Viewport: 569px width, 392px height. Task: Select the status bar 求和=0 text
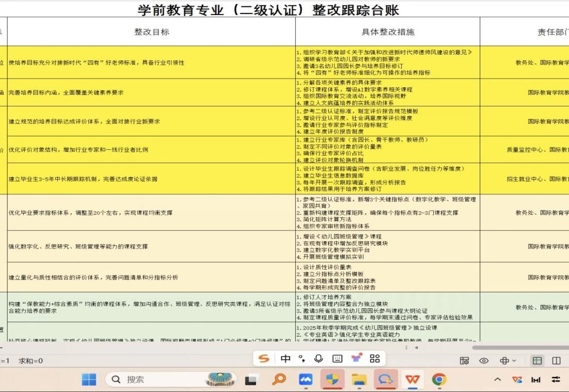click(x=30, y=361)
